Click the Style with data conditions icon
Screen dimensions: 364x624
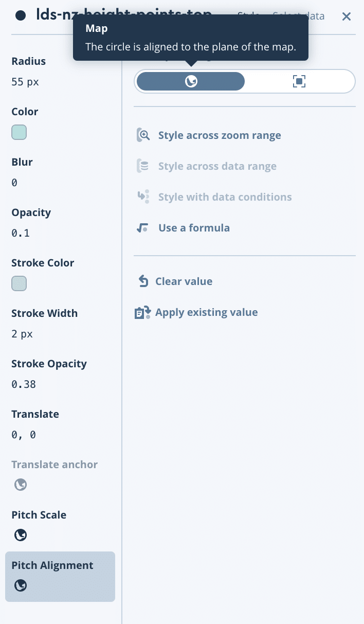(x=143, y=197)
